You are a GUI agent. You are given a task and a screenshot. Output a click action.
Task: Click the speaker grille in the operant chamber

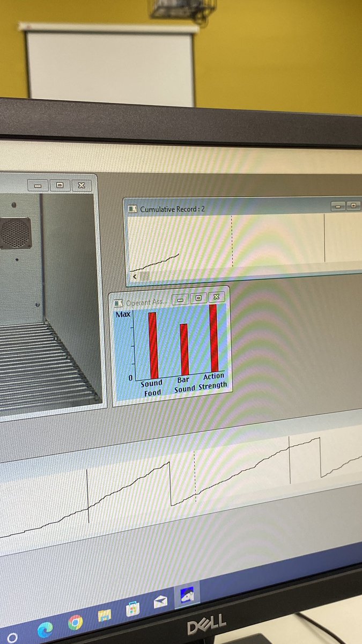click(16, 234)
